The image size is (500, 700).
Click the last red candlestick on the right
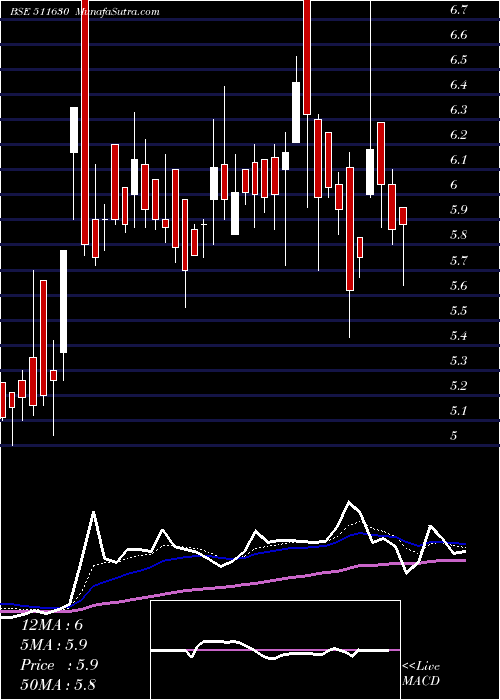tap(403, 216)
